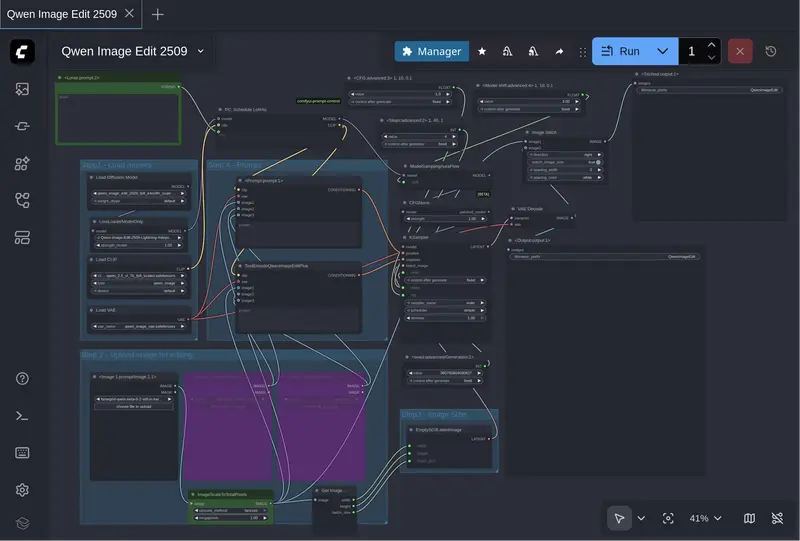
Task: Open the media assets sidebar panel
Action: click(23, 89)
